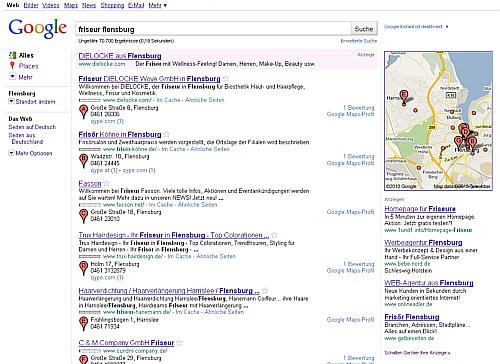Viewport: 500px width, 364px height.
Task: Click red map marker B beside Waitzstr. 10
Action: coord(83,161)
